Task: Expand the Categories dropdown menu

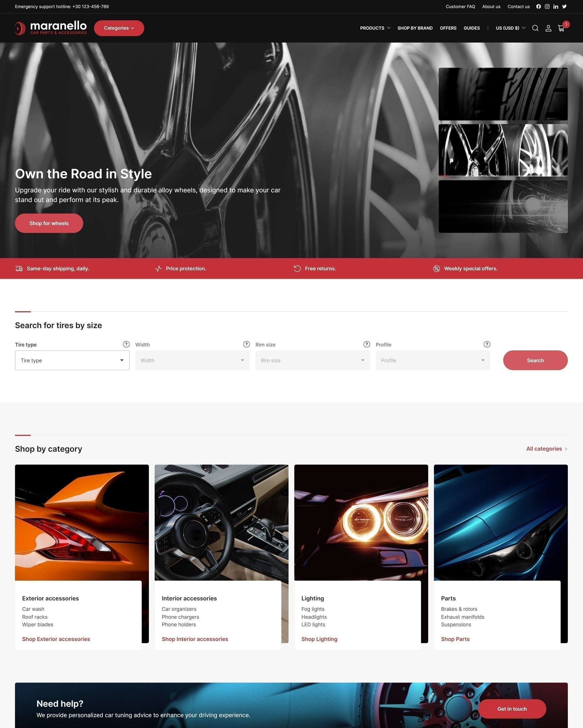Action: click(x=118, y=28)
